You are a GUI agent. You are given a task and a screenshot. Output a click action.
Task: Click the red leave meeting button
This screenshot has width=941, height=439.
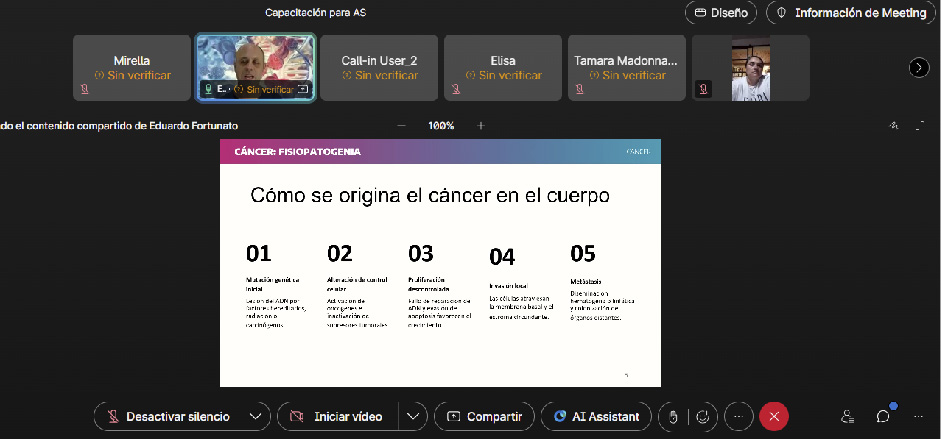coord(774,416)
